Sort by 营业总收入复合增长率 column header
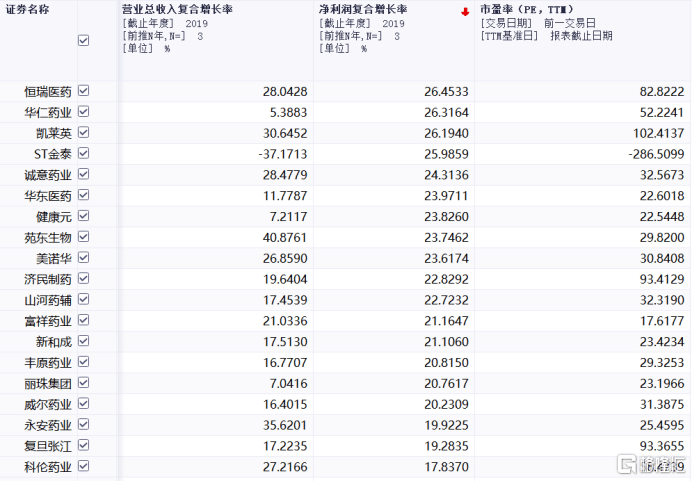Image resolution: width=692 pixels, height=481 pixels. pos(177,9)
